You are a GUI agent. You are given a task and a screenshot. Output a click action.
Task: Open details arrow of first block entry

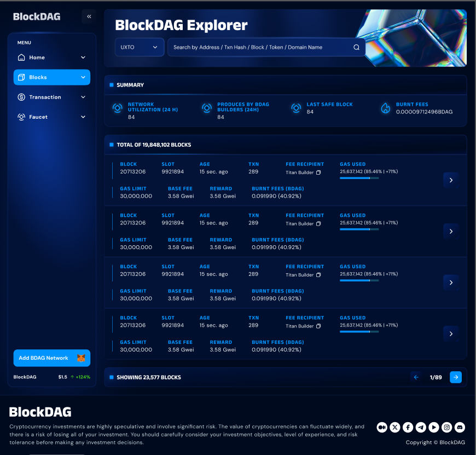(451, 180)
